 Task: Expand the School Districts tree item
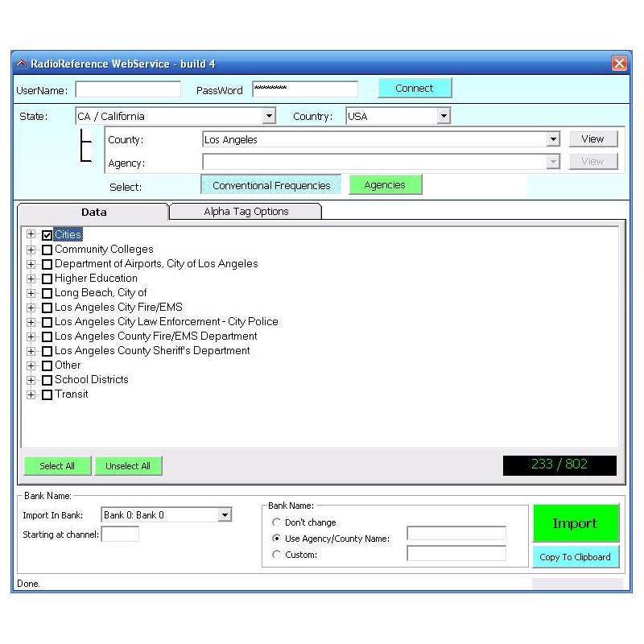(31, 379)
